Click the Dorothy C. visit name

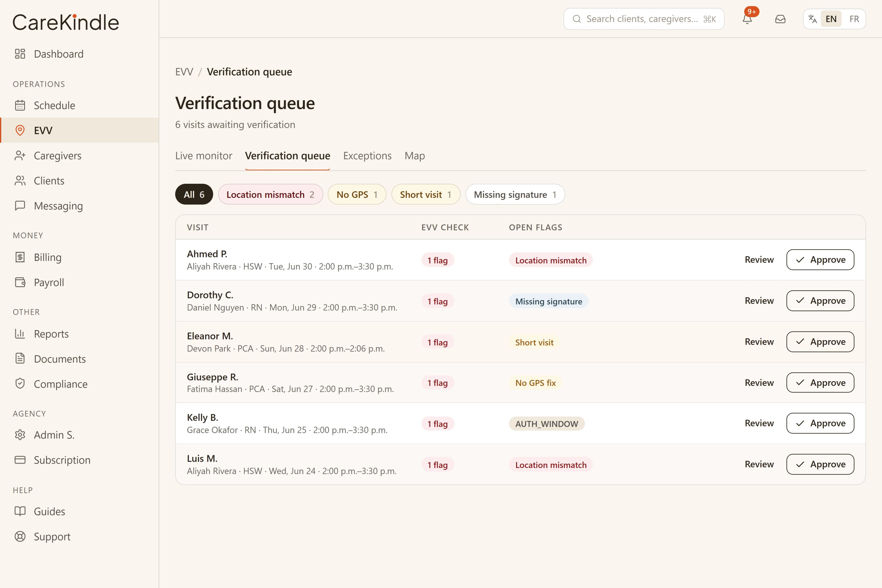[x=210, y=295]
